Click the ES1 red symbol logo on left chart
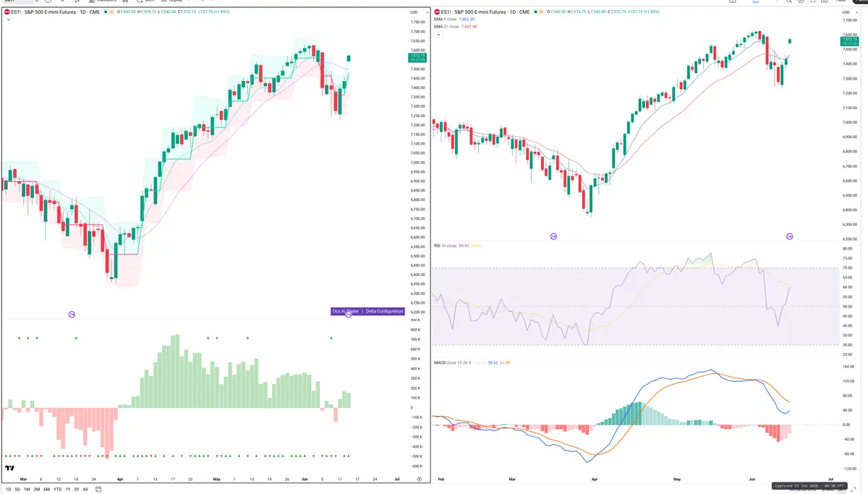This screenshot has width=868, height=494. (x=7, y=12)
